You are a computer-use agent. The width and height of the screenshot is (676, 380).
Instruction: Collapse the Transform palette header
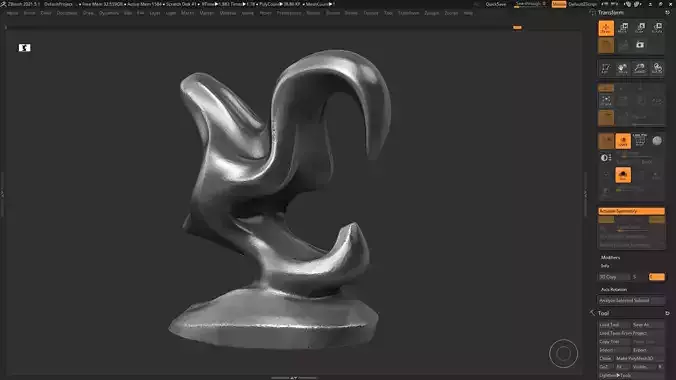coord(610,13)
